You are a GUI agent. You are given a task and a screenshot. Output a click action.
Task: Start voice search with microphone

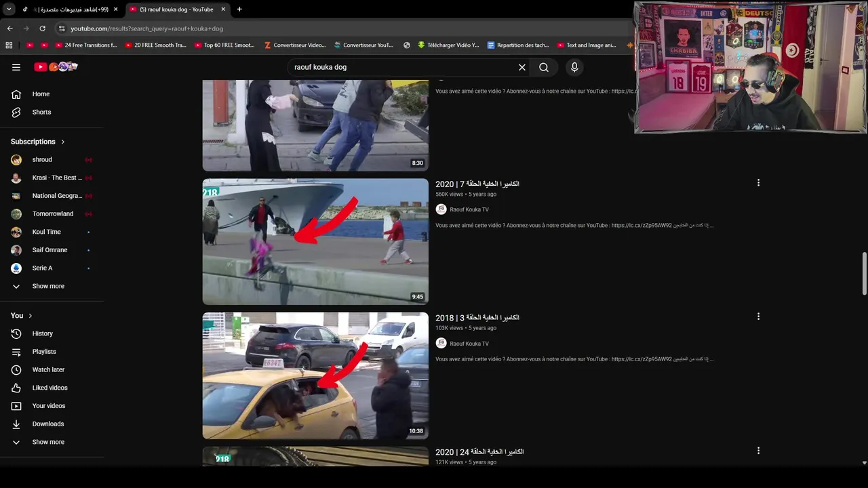coord(574,67)
